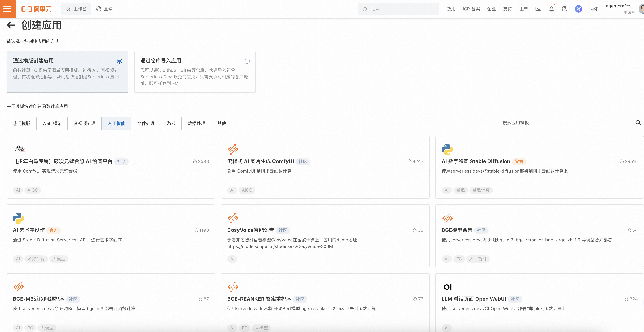Image resolution: width=644 pixels, height=332 pixels.
Task: Open the LLM 对话页面 Open WebUI template
Action: pos(474,299)
